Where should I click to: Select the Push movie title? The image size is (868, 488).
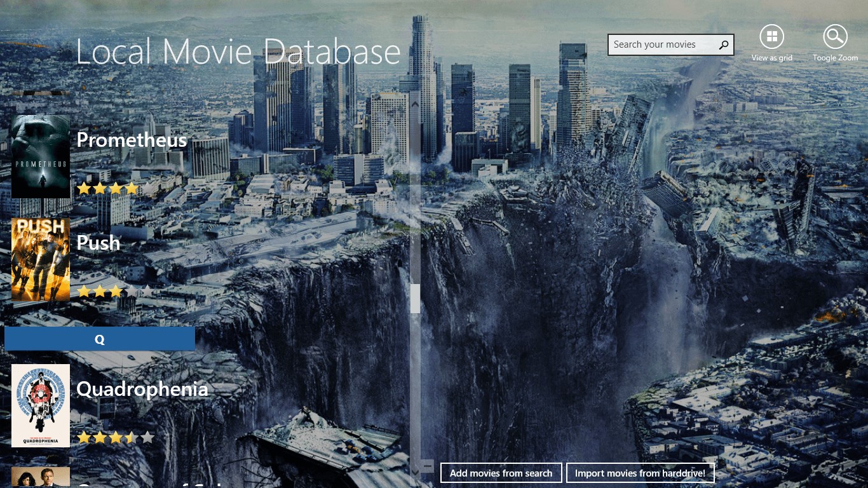[x=98, y=243]
